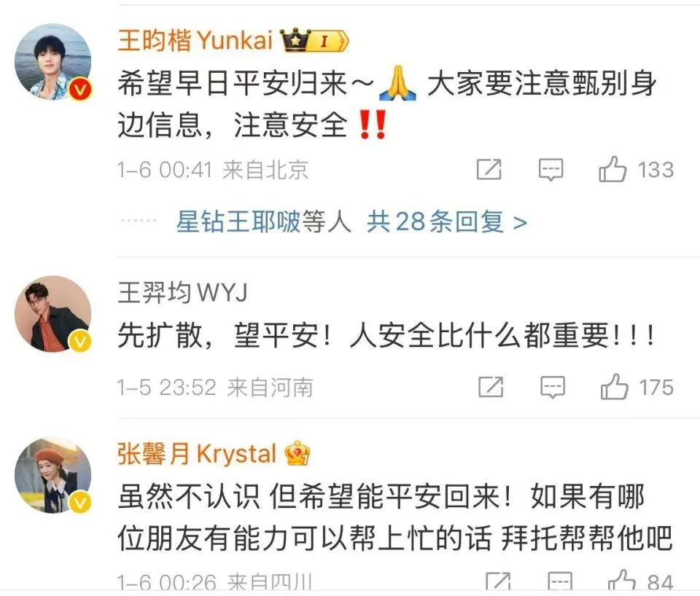
Task: View 王羿均WYJ's avatar photo
Action: click(53, 313)
